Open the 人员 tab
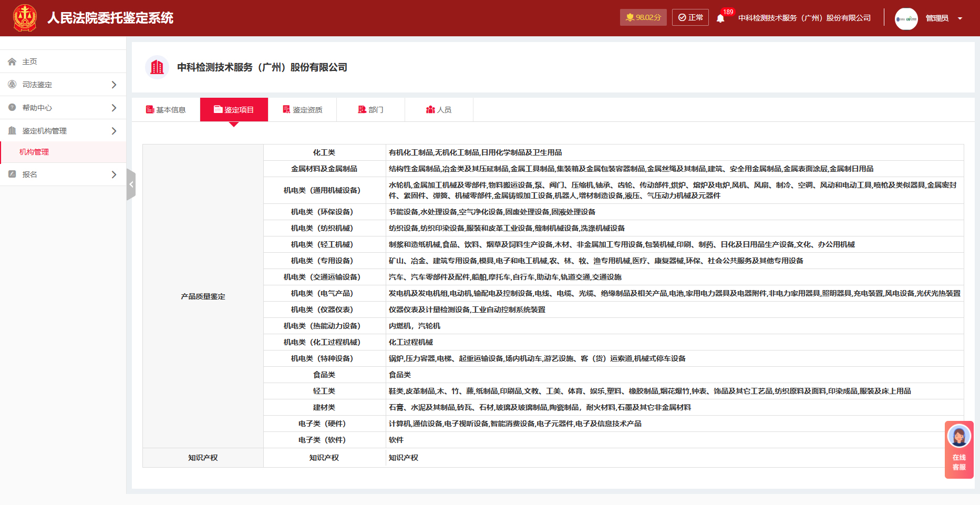980x505 pixels. point(439,110)
